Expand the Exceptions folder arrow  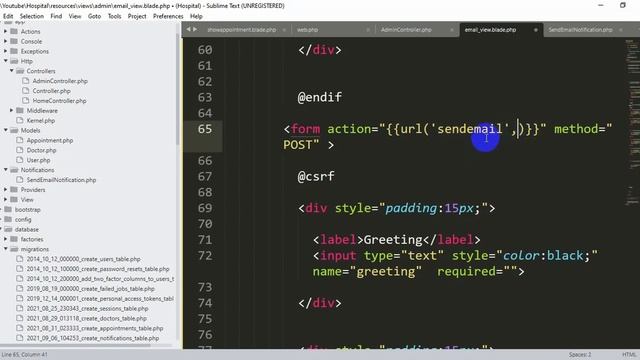coord(6,51)
